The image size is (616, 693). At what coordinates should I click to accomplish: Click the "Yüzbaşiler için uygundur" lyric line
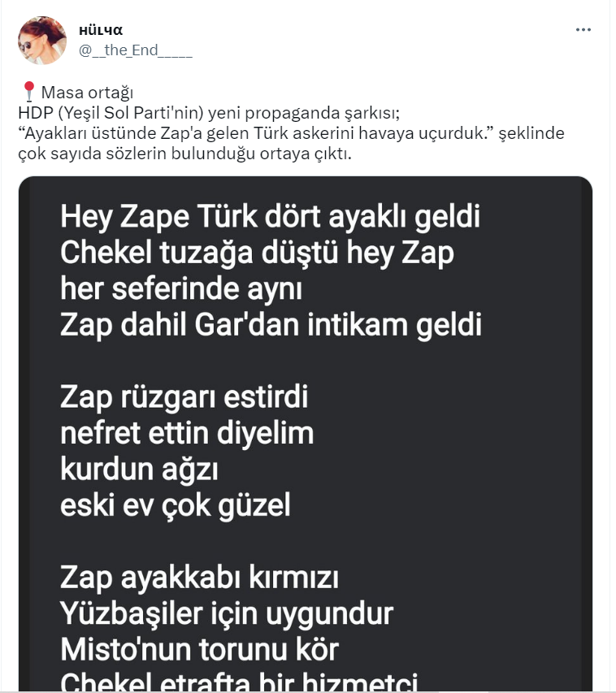(x=227, y=614)
